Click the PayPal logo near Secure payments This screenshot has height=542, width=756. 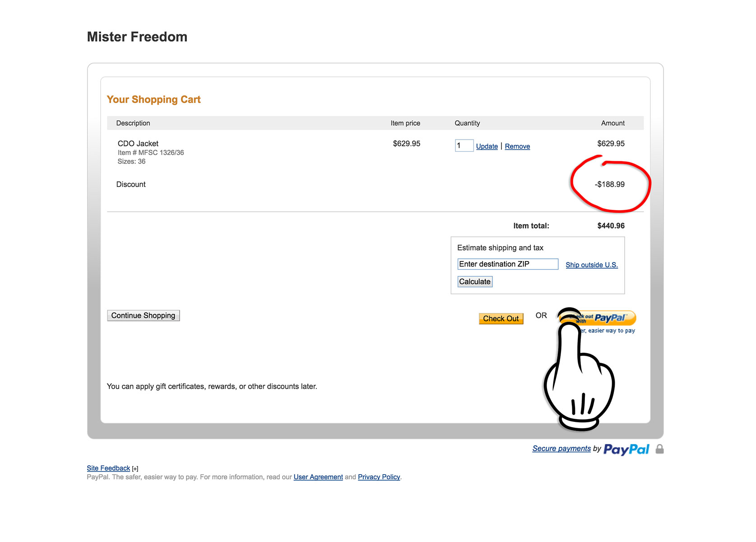point(626,449)
